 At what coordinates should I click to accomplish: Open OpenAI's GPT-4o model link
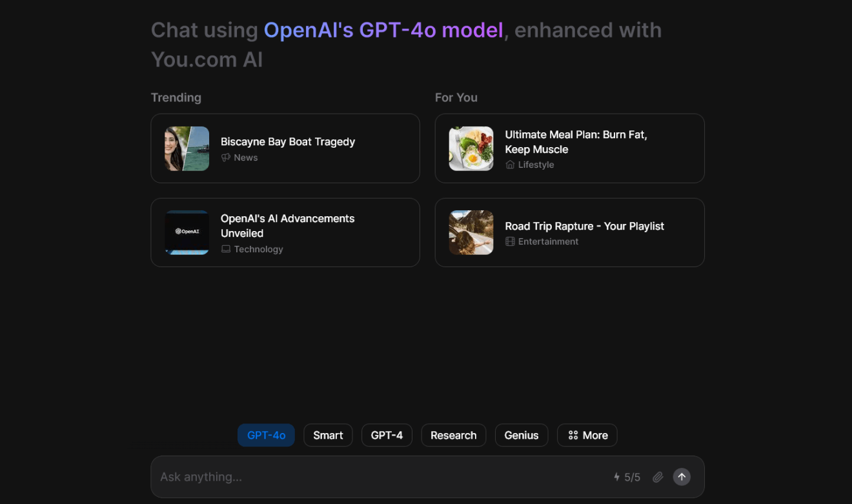(x=383, y=30)
